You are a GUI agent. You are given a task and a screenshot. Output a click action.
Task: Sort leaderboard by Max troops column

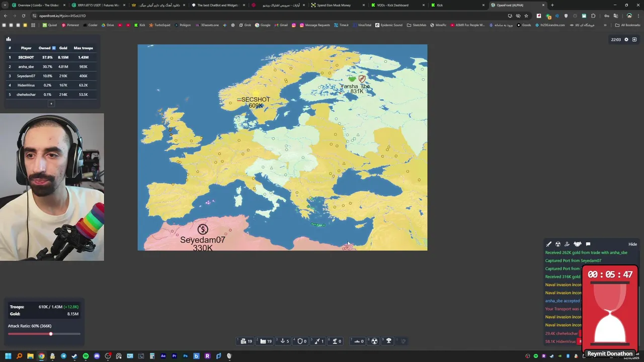pos(83,48)
